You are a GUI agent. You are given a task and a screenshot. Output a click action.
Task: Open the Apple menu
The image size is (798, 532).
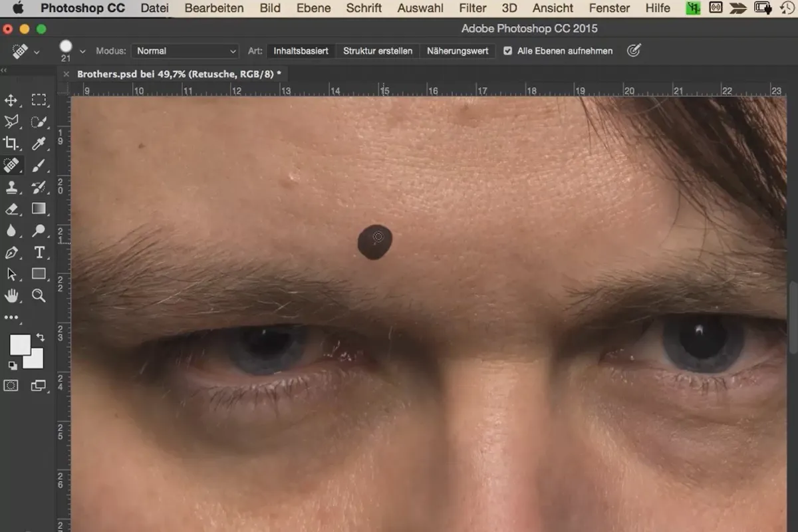(x=18, y=9)
